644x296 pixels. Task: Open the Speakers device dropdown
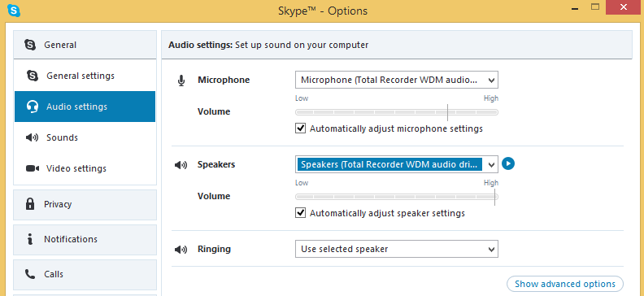[x=397, y=164]
